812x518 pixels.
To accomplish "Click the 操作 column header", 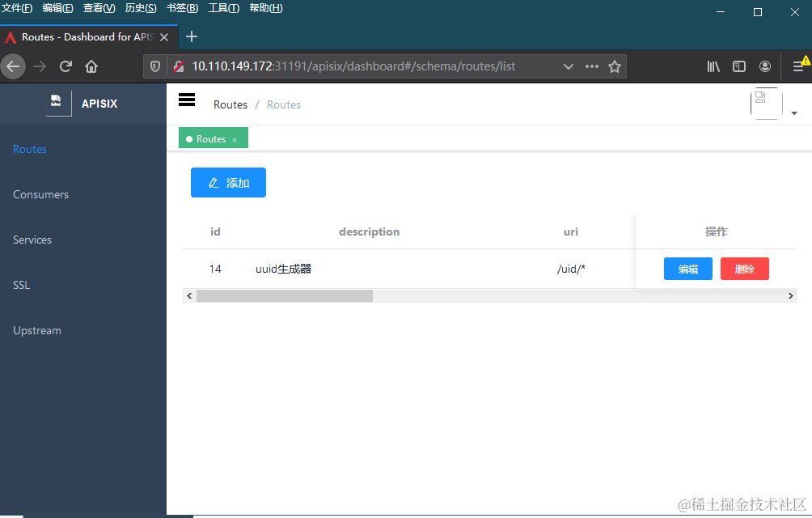I will (717, 231).
